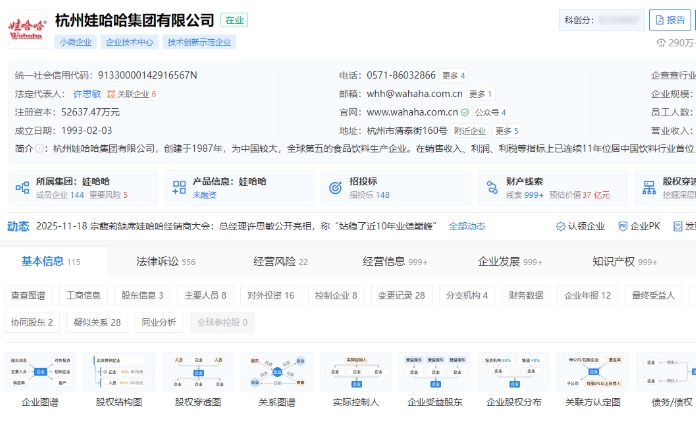The image size is (696, 422).
Task: Switch to the 法律诉讼 tab
Action: (166, 262)
